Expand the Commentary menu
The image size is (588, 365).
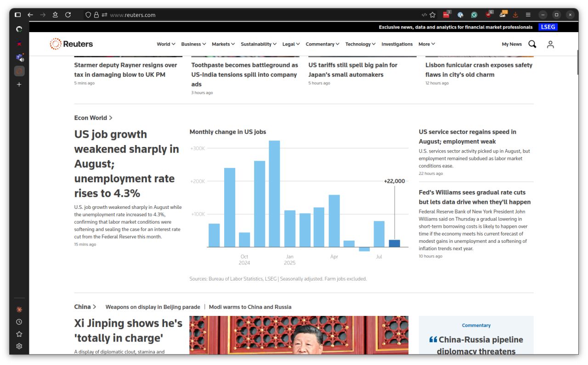tap(322, 44)
